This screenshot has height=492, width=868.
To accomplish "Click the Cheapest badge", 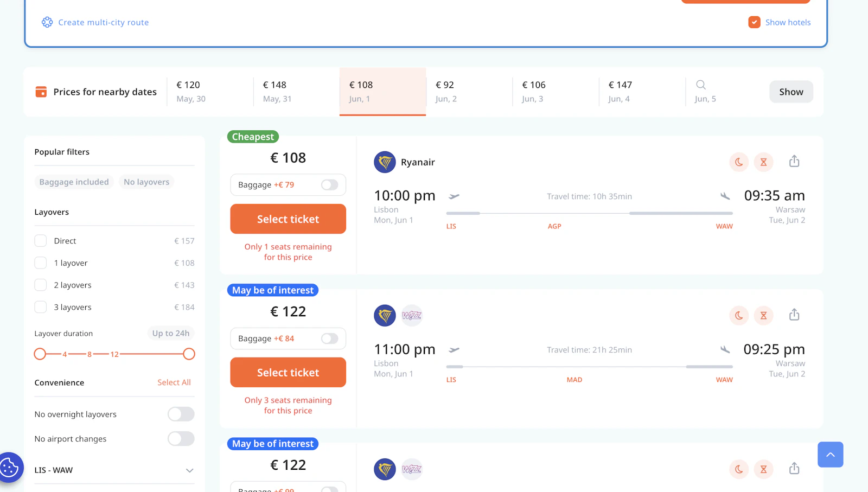I will coord(253,137).
